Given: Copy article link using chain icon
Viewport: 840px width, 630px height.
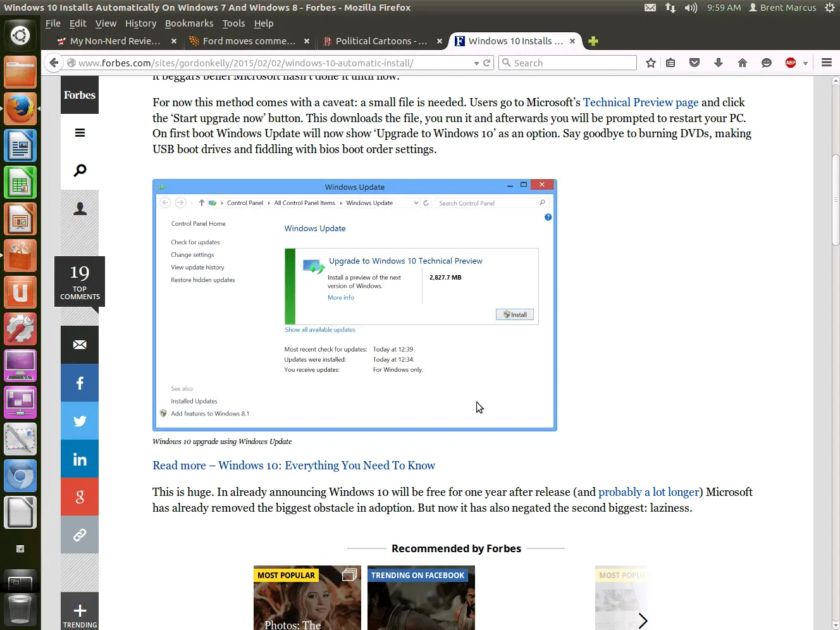Looking at the screenshot, I should 80,535.
